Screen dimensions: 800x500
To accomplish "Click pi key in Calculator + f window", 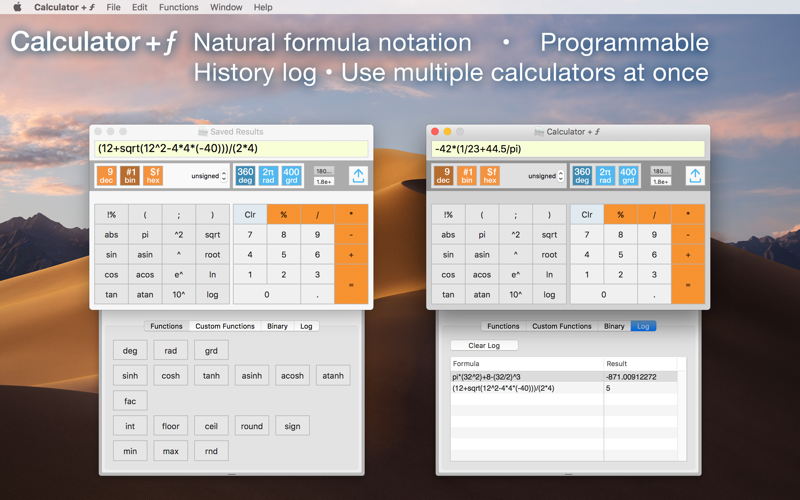I will pos(482,235).
